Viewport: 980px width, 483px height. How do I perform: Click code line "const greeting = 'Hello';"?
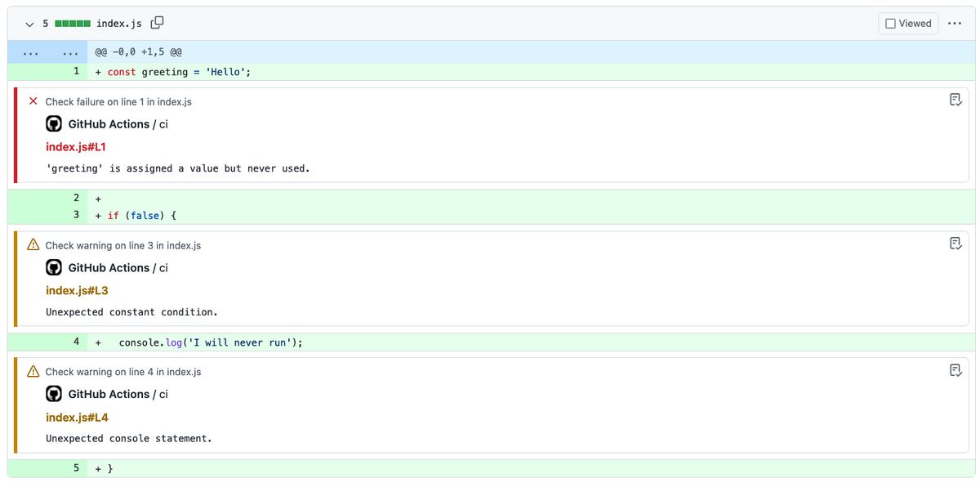179,72
